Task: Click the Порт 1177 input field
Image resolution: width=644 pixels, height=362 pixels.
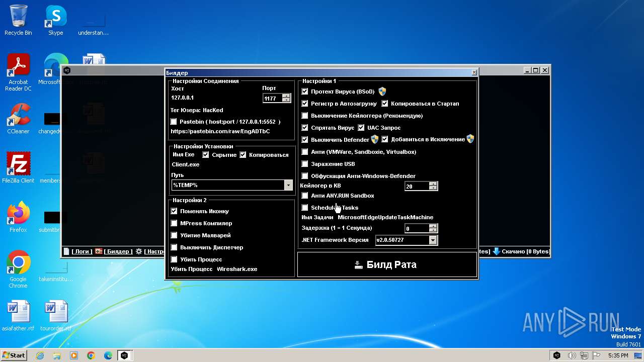Action: pos(272,99)
